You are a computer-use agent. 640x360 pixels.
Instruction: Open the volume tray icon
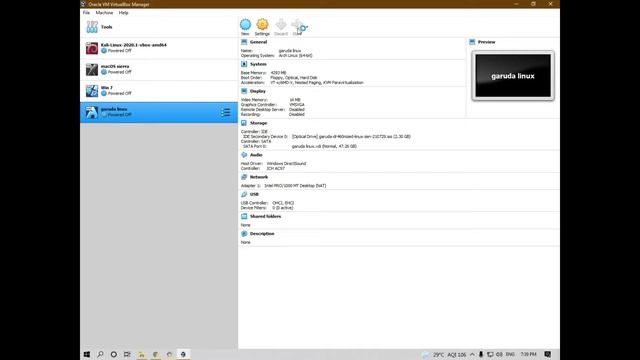(x=499, y=354)
